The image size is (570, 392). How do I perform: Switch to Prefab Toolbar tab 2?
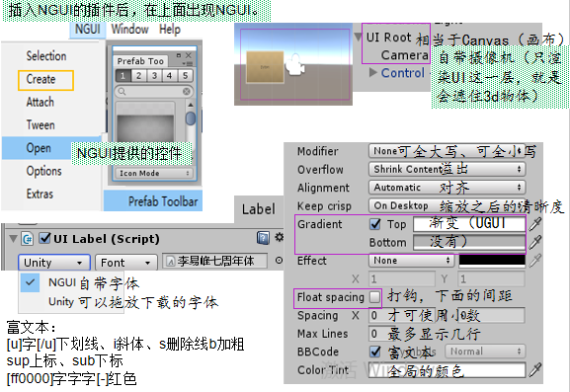138,76
